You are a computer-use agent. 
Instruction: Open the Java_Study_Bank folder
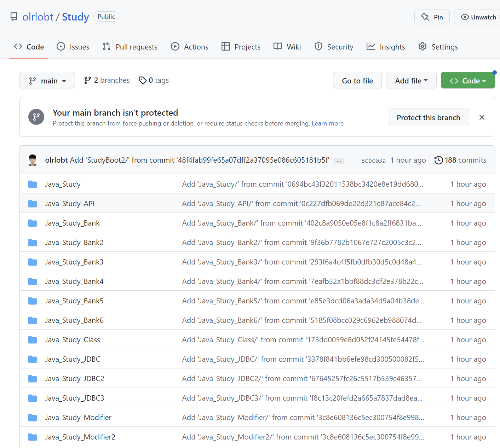click(x=72, y=223)
